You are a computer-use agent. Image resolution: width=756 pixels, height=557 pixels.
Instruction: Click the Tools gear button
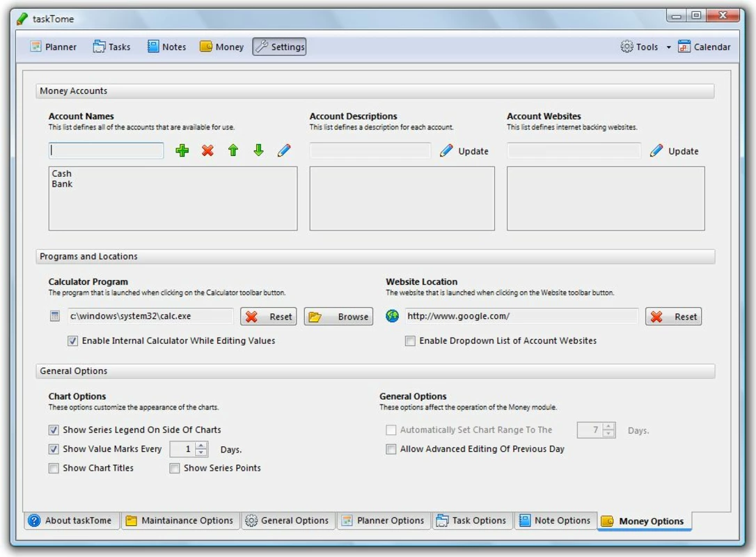(639, 47)
